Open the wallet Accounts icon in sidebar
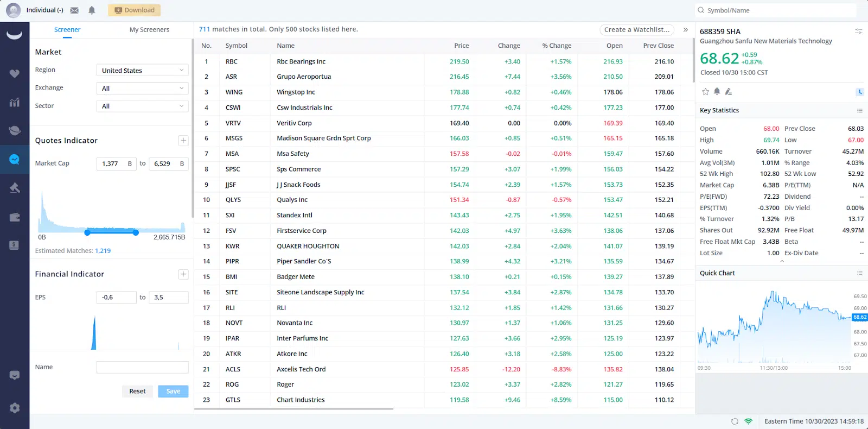The height and width of the screenshot is (429, 868). tap(15, 217)
